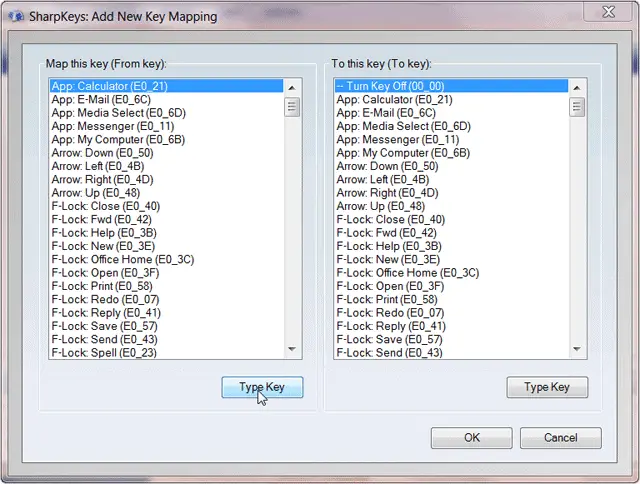This screenshot has height=484, width=640.
Task: Click down arrow of To key list scrollbar
Action: tap(577, 349)
